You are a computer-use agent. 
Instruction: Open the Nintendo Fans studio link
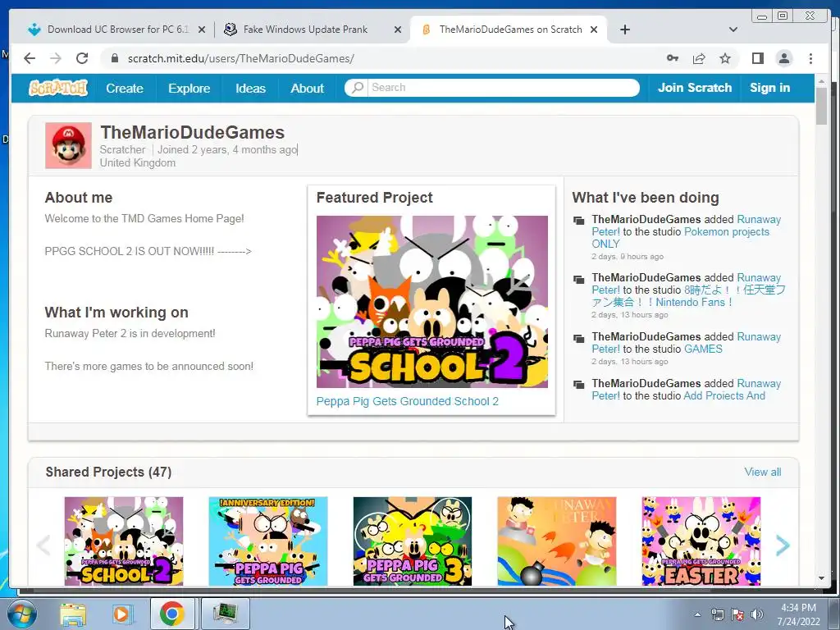point(689,295)
